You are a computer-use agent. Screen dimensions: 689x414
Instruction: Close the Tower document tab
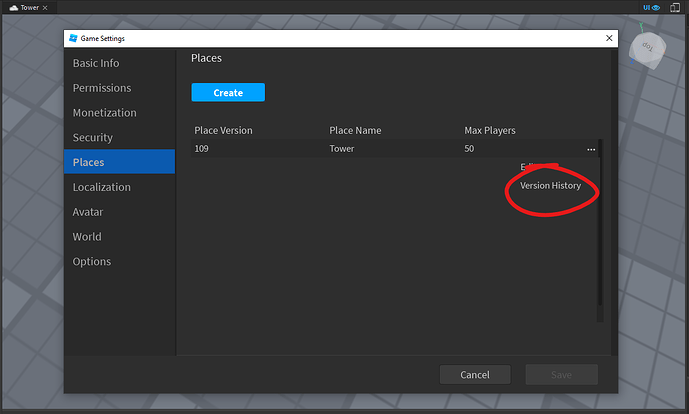(x=45, y=8)
